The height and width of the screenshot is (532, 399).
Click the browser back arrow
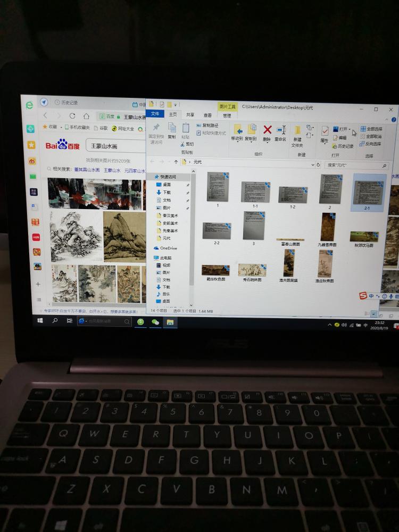point(45,115)
